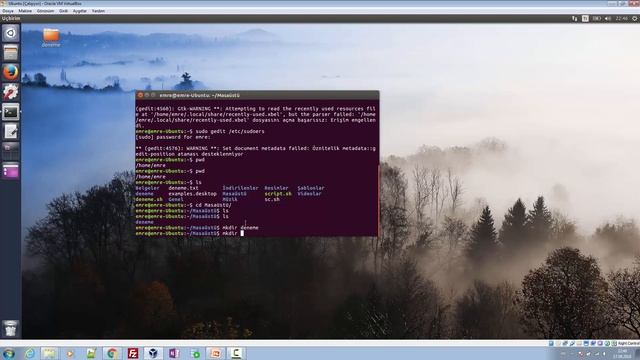This screenshot has height=360, width=640.
Task: Open the Makine menu in VirtualBox
Action: click(x=25, y=11)
